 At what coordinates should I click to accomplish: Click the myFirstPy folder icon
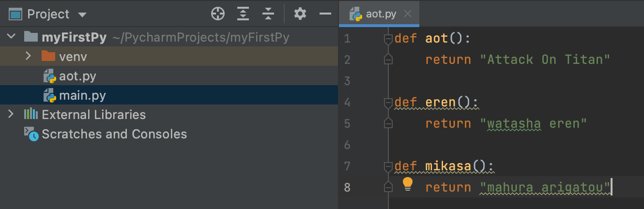(x=31, y=37)
